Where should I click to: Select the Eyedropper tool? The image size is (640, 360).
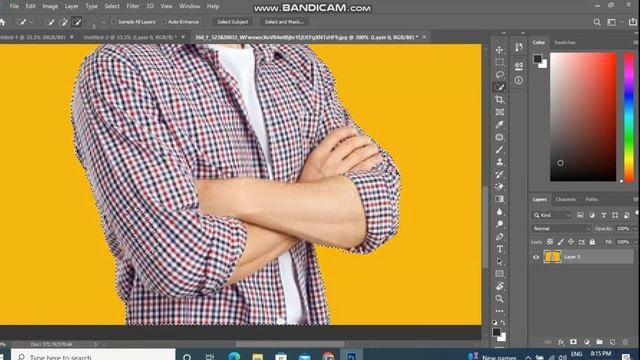click(499, 124)
